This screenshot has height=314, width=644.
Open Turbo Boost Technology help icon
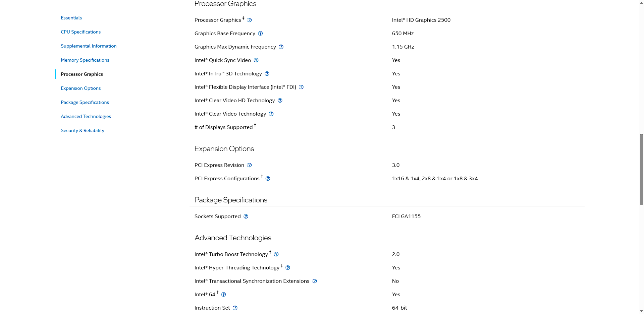[x=276, y=254]
